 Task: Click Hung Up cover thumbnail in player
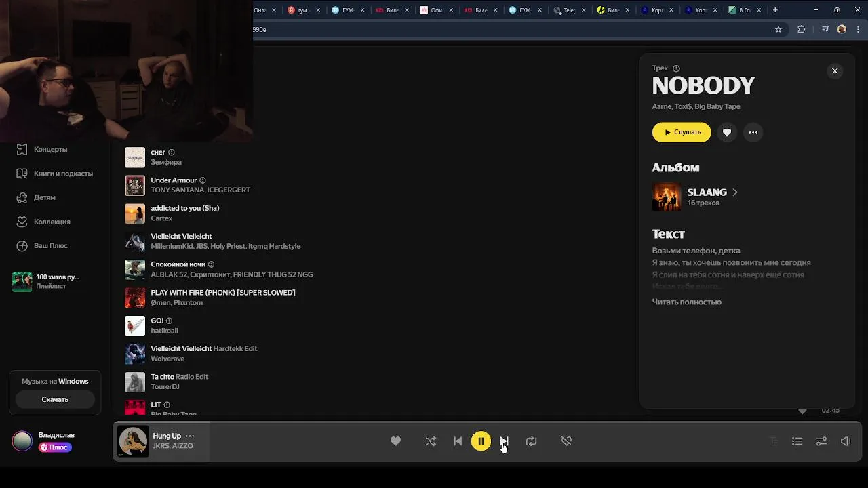tap(133, 441)
